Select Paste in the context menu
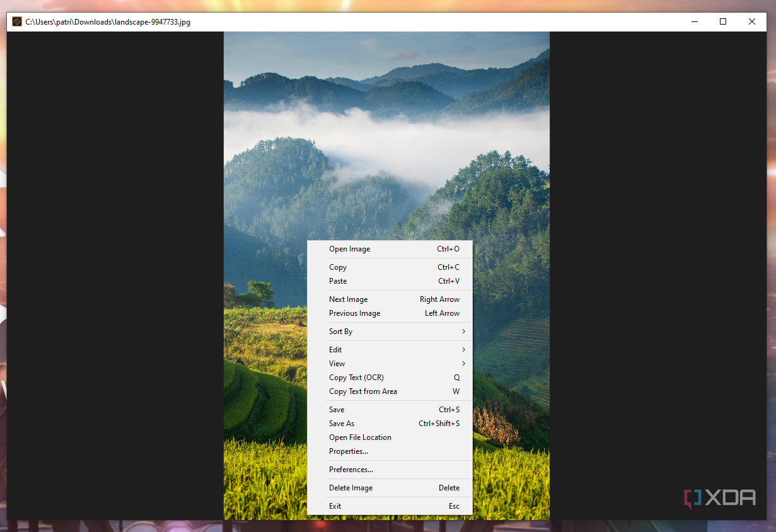776x532 pixels. (x=390, y=281)
